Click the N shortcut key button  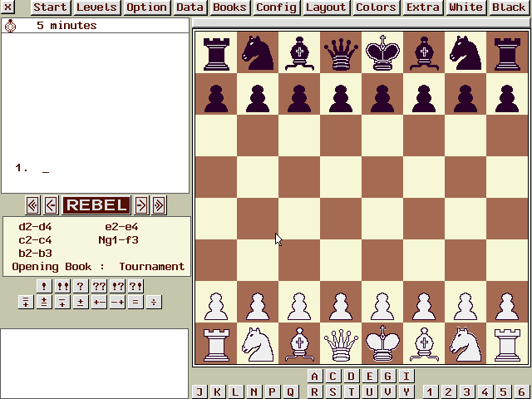[x=254, y=392]
